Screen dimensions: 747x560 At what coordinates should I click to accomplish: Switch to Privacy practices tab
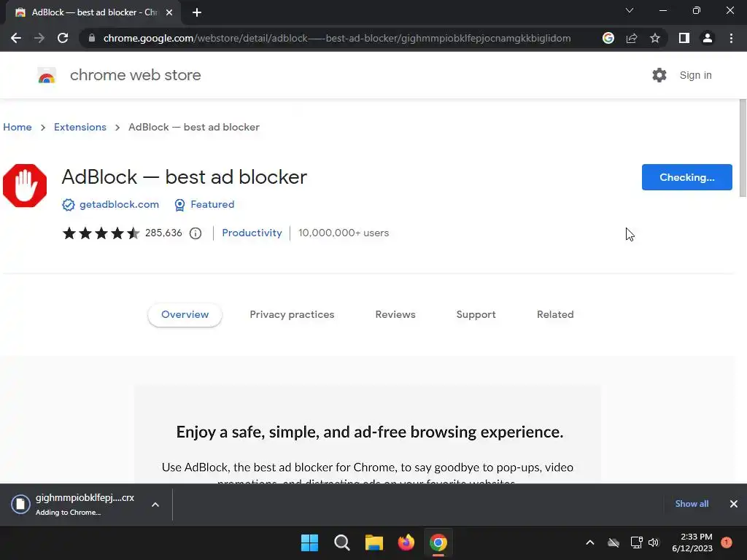coord(292,315)
